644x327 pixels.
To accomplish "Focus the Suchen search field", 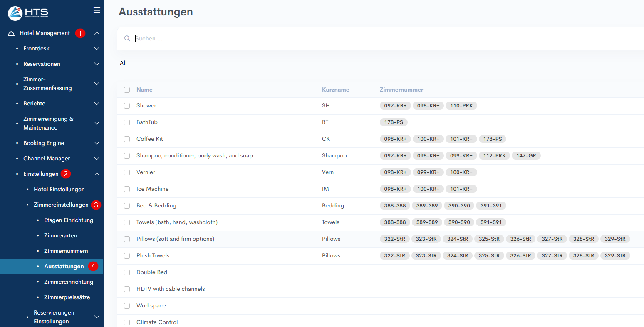I will [291, 38].
